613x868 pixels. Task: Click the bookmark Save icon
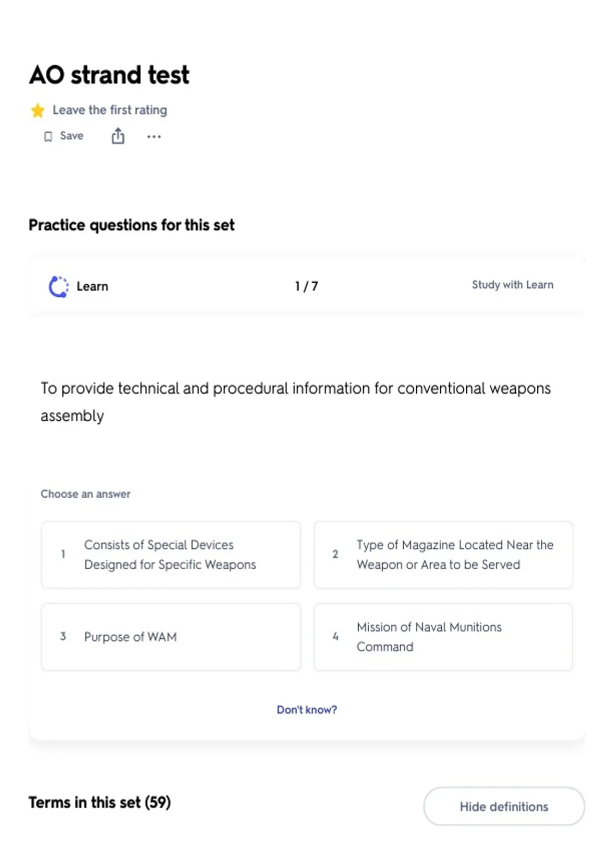pyautogui.click(x=48, y=136)
